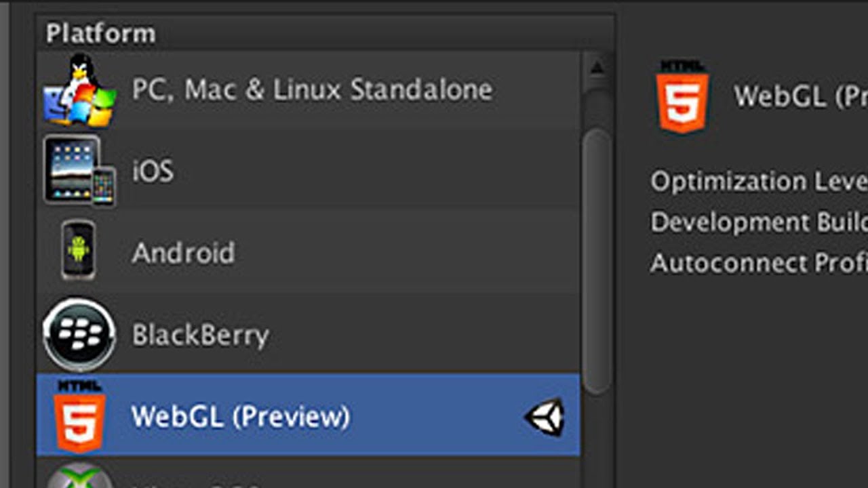Pick the BlackBerry platform label
The width and height of the screenshot is (868, 488).
coord(200,335)
